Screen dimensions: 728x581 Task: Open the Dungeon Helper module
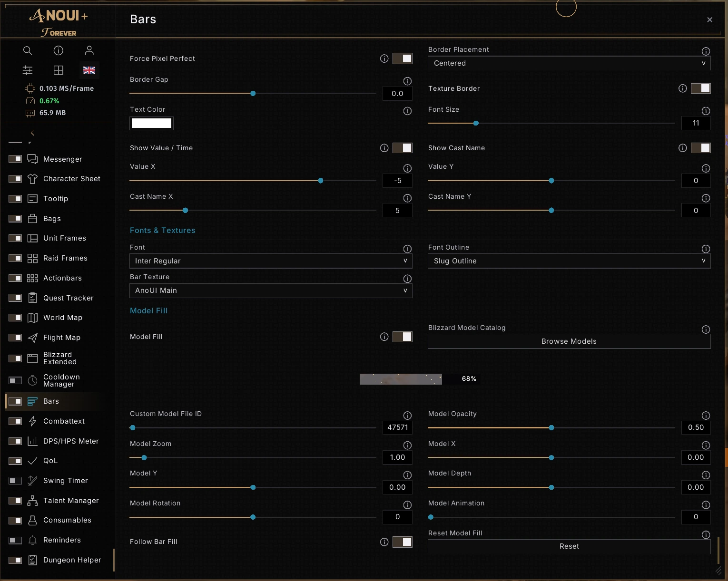72,560
